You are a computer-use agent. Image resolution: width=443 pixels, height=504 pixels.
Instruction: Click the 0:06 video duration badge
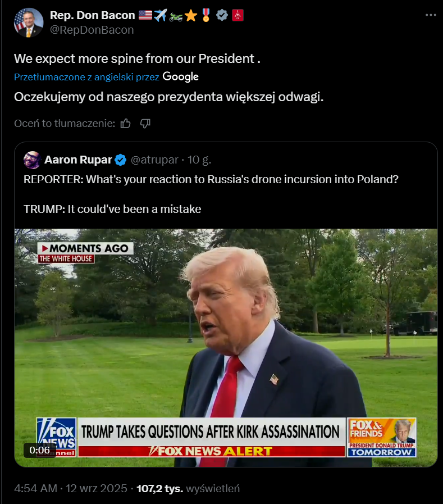pyautogui.click(x=39, y=450)
